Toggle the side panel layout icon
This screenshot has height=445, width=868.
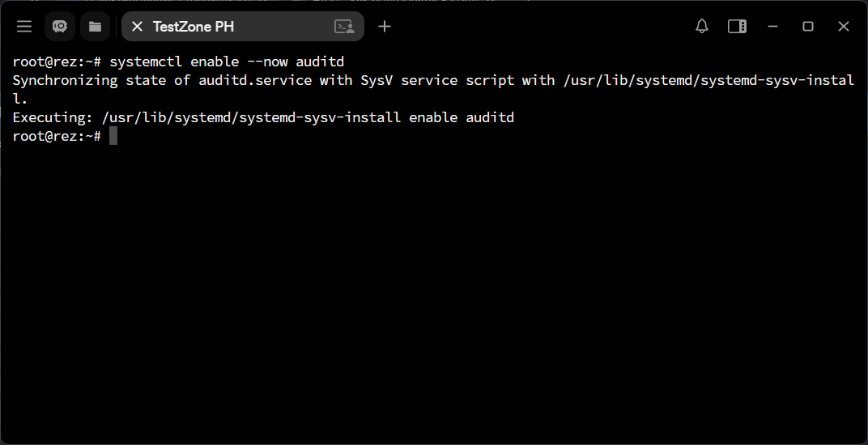pos(737,27)
